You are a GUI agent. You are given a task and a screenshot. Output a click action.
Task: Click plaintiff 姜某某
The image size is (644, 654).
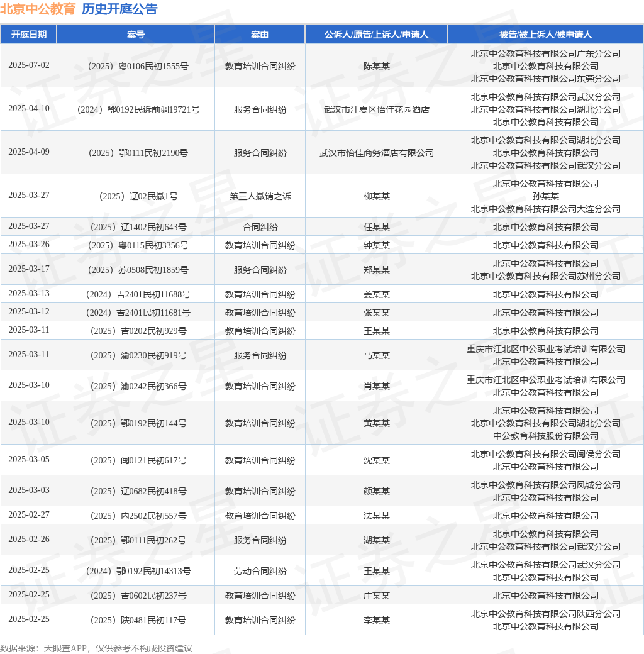pyautogui.click(x=376, y=294)
